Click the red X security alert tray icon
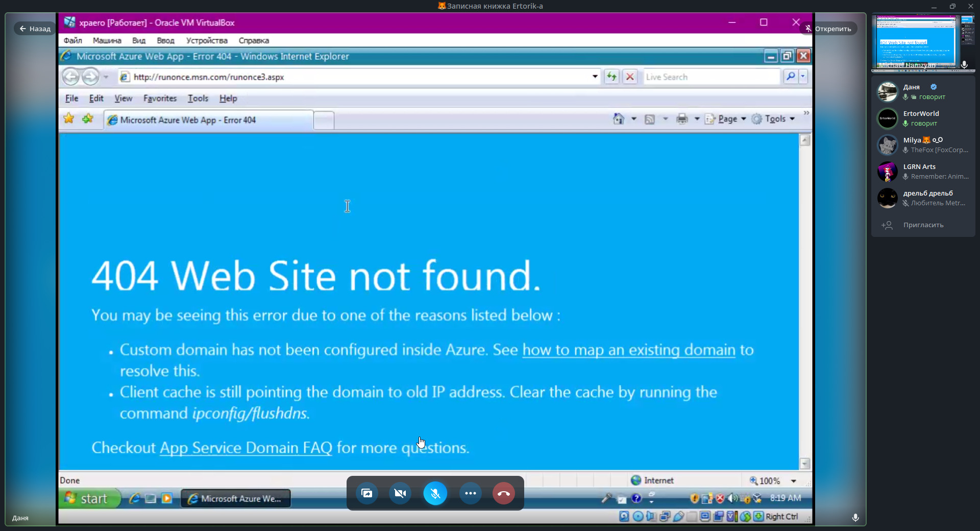This screenshot has width=980, height=531. [x=720, y=498]
